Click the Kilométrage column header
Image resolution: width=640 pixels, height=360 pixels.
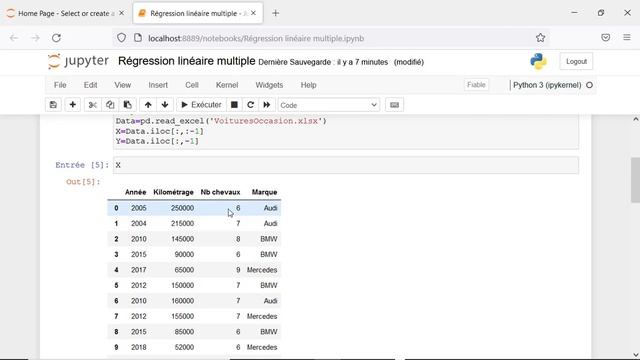173,192
